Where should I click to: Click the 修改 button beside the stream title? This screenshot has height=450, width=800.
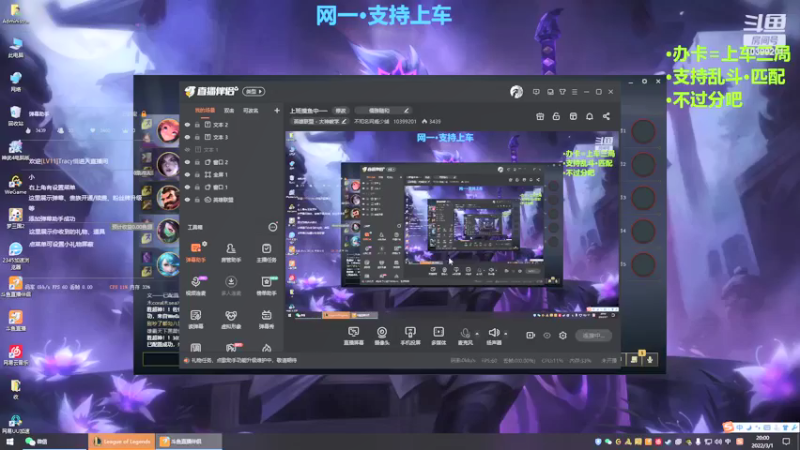340,110
